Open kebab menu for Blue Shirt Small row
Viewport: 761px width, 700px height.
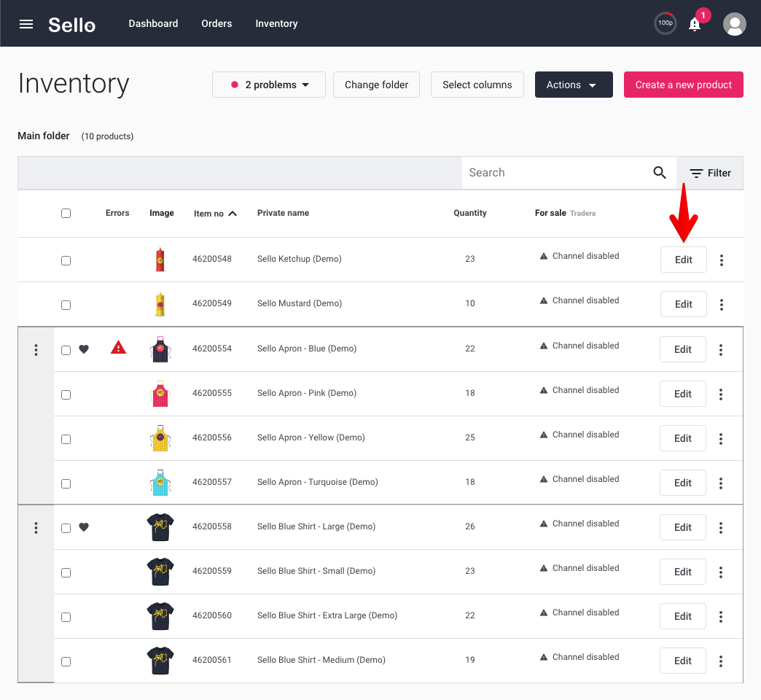click(721, 572)
